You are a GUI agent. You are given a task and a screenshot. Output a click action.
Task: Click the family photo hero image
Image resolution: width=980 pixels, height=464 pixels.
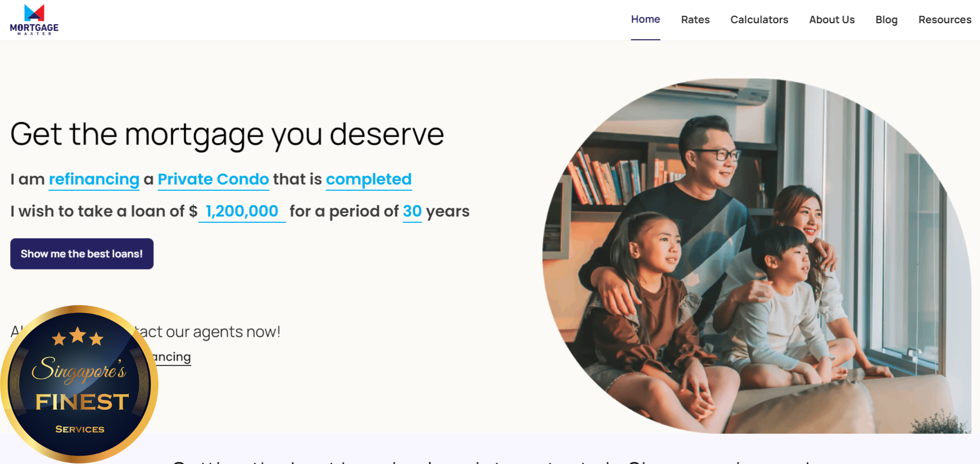(x=756, y=258)
